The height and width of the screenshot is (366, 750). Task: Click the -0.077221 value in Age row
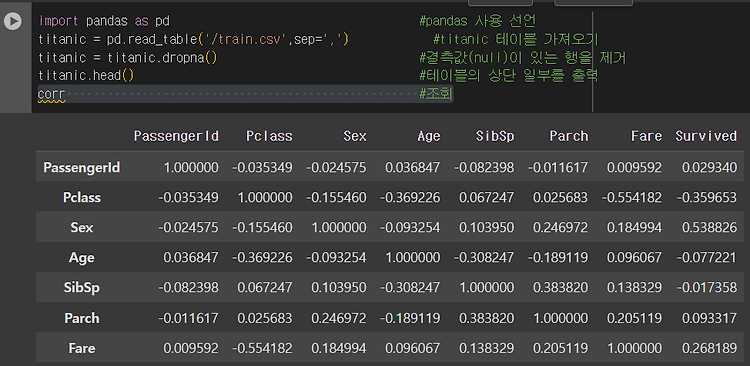click(x=707, y=257)
